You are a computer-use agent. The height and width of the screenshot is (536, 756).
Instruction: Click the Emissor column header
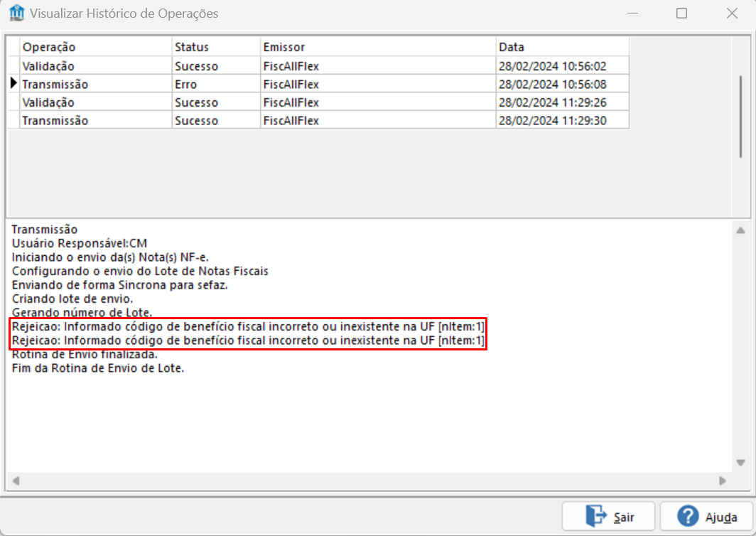coord(378,47)
